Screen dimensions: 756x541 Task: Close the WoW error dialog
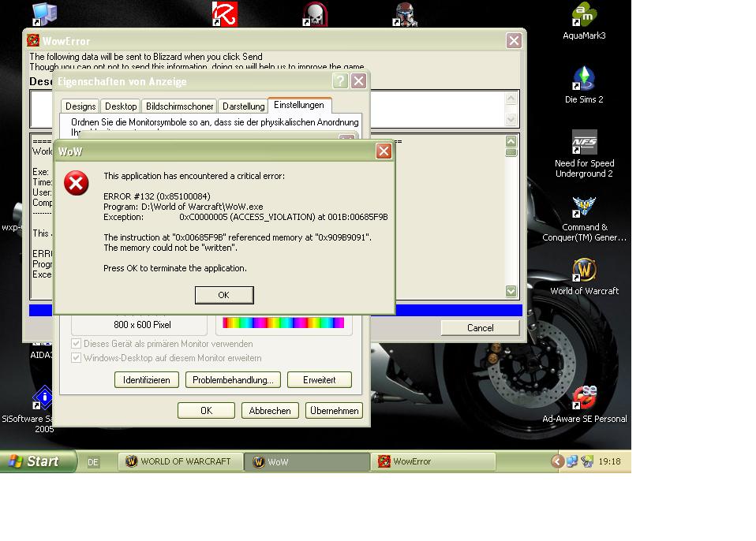pos(384,151)
